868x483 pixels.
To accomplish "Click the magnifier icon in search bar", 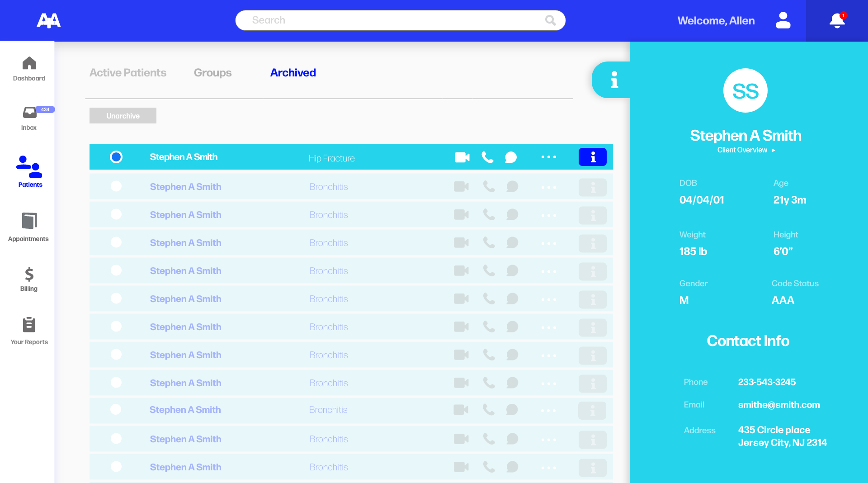I will [x=550, y=20].
